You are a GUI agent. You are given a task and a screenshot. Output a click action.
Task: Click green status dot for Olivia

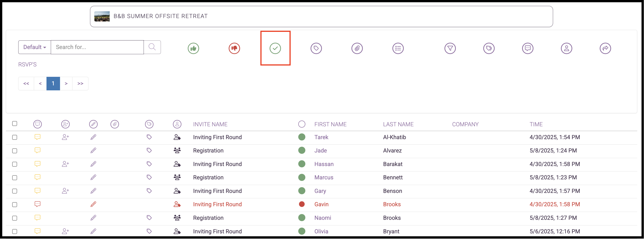[302, 231]
